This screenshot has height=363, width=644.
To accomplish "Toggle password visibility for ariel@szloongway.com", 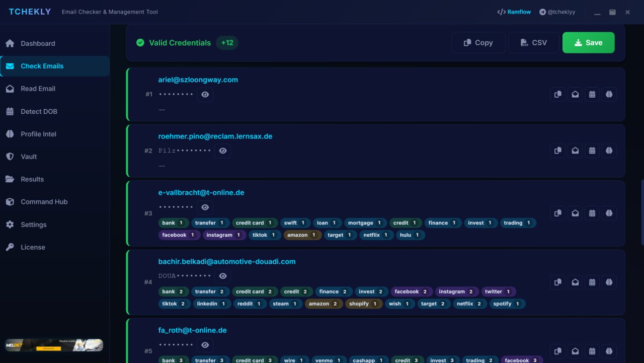I will [205, 94].
